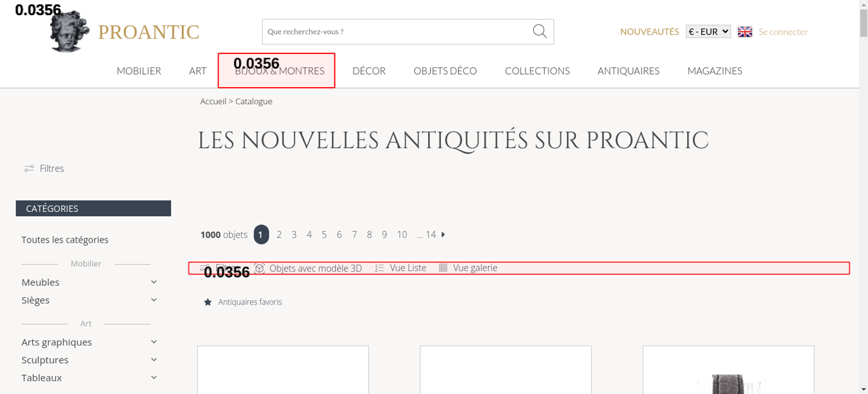This screenshot has height=394, width=868.
Task: Open the Mobilier menu
Action: 139,71
